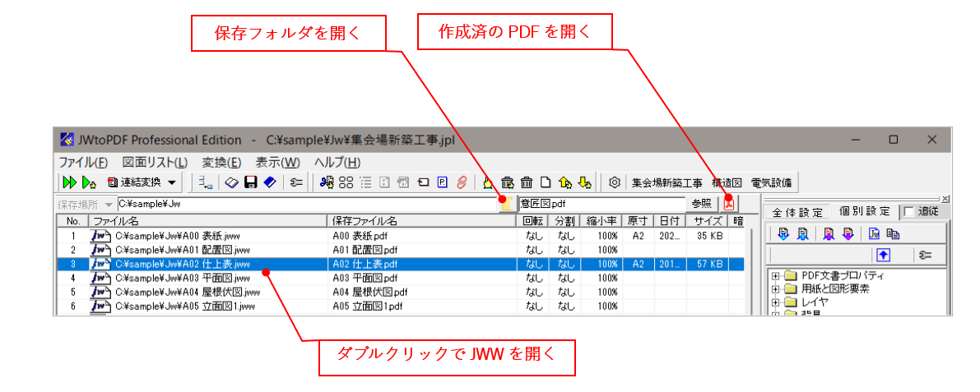Image resolution: width=980 pixels, height=392 pixels.
Task: Click the red chain link icon
Action: click(462, 182)
